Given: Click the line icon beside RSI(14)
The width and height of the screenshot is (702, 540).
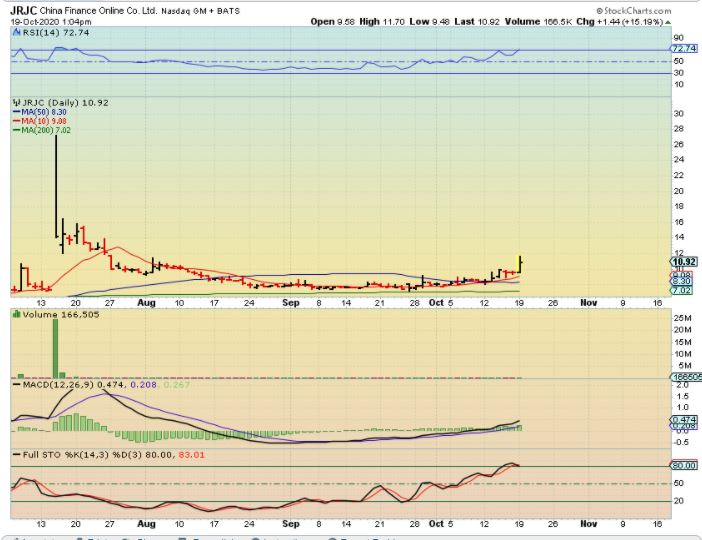Looking at the screenshot, I should point(17,32).
